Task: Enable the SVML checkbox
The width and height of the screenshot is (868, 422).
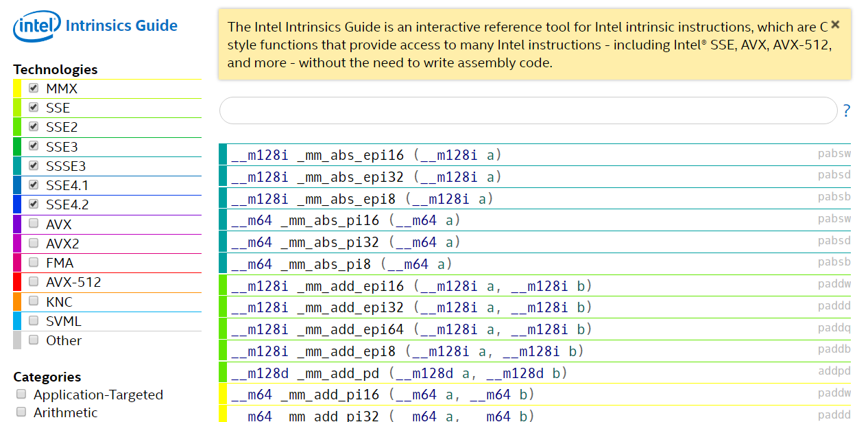Action: (34, 320)
